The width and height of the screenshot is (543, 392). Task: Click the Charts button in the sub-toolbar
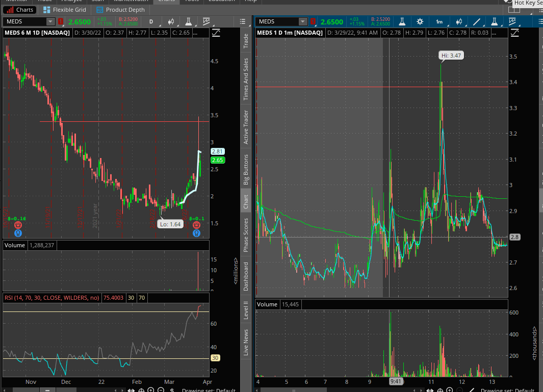tap(20, 10)
